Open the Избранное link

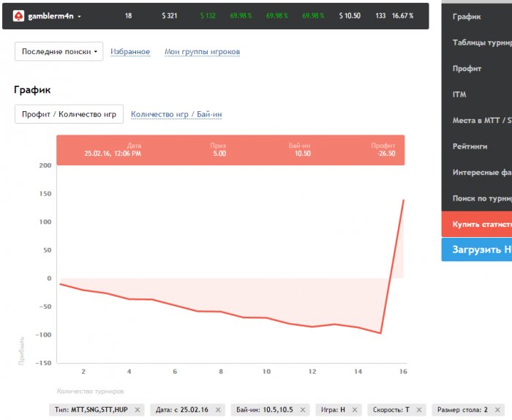[130, 52]
